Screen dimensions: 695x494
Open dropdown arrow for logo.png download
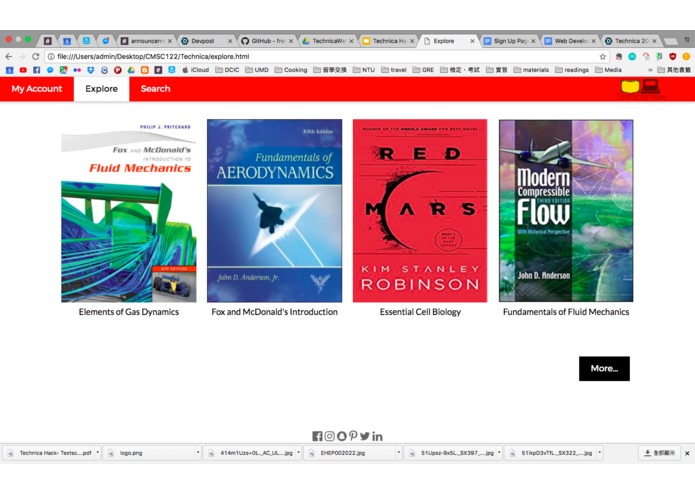click(198, 452)
